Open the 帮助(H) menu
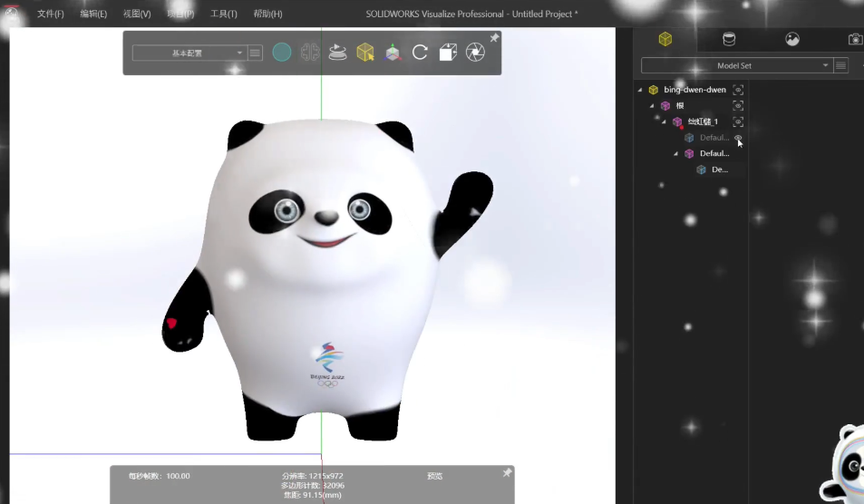Screen dimensions: 864x504 267,14
